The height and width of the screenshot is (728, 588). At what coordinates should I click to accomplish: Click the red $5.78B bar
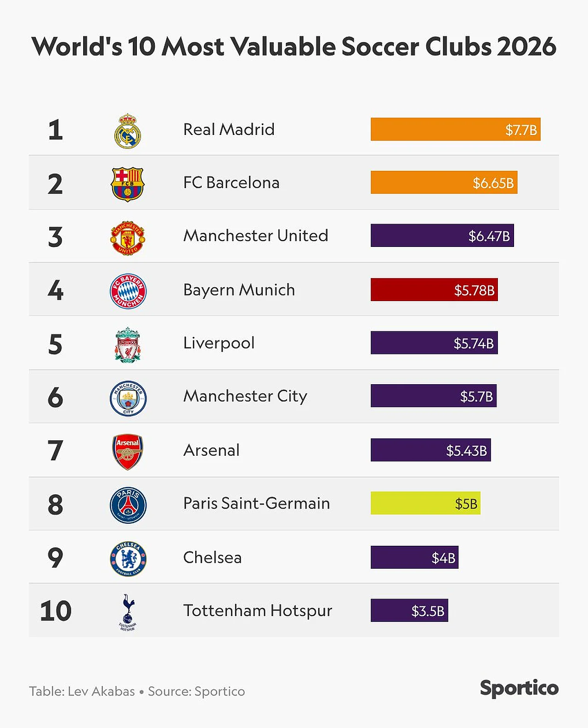pyautogui.click(x=434, y=290)
